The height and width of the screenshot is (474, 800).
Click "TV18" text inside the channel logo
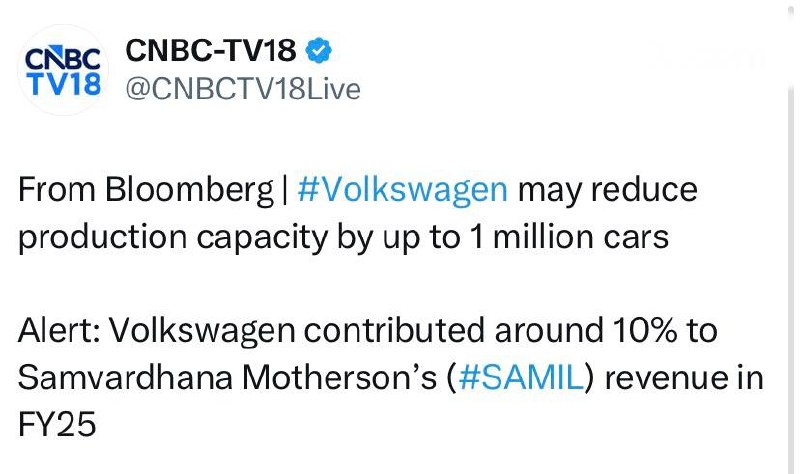tap(62, 85)
